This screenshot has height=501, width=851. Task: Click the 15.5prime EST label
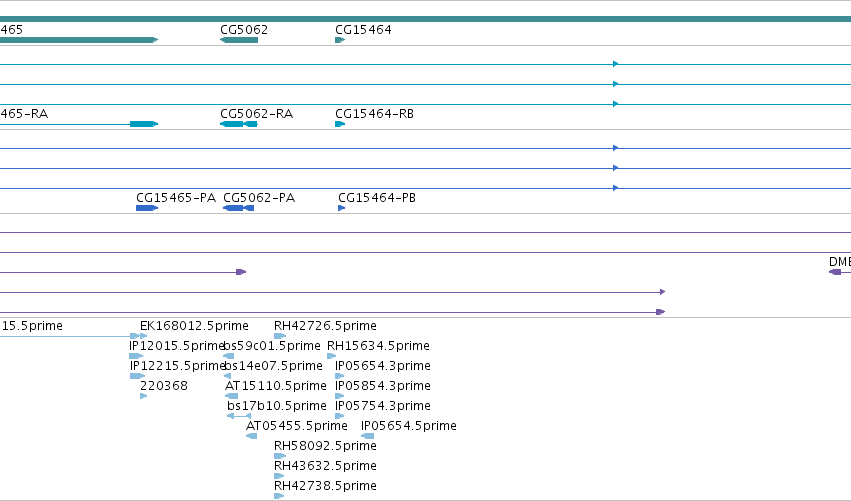(x=32, y=326)
